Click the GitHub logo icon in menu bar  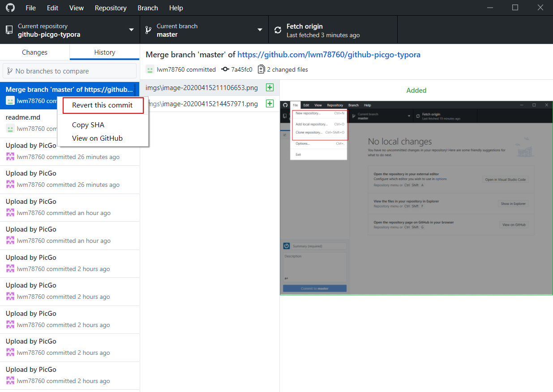tap(10, 8)
